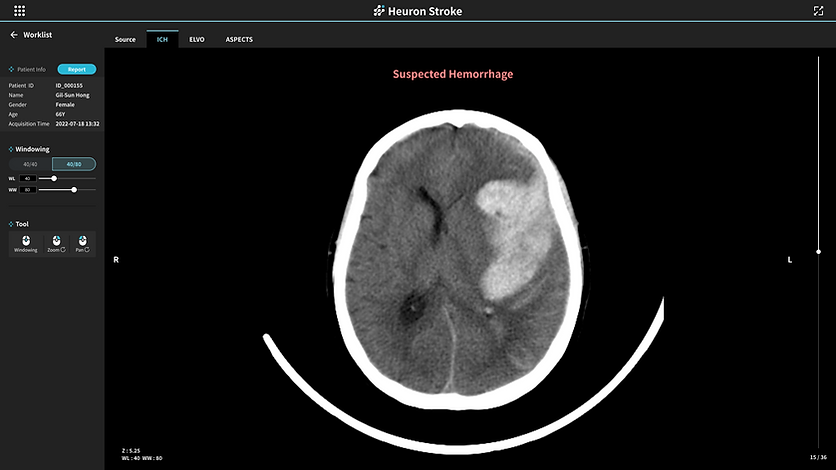Adjust the WW slider handle
Viewport: 836px width, 470px height.
click(x=74, y=190)
